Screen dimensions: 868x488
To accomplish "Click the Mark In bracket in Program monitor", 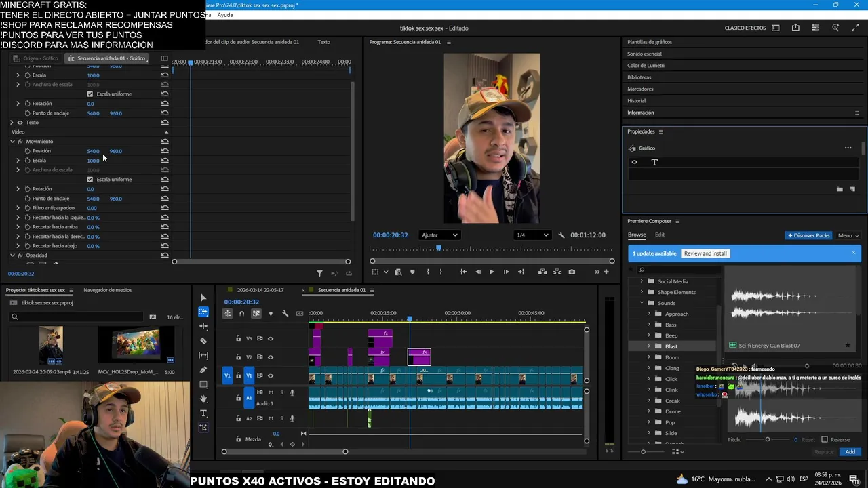I will click(x=427, y=272).
